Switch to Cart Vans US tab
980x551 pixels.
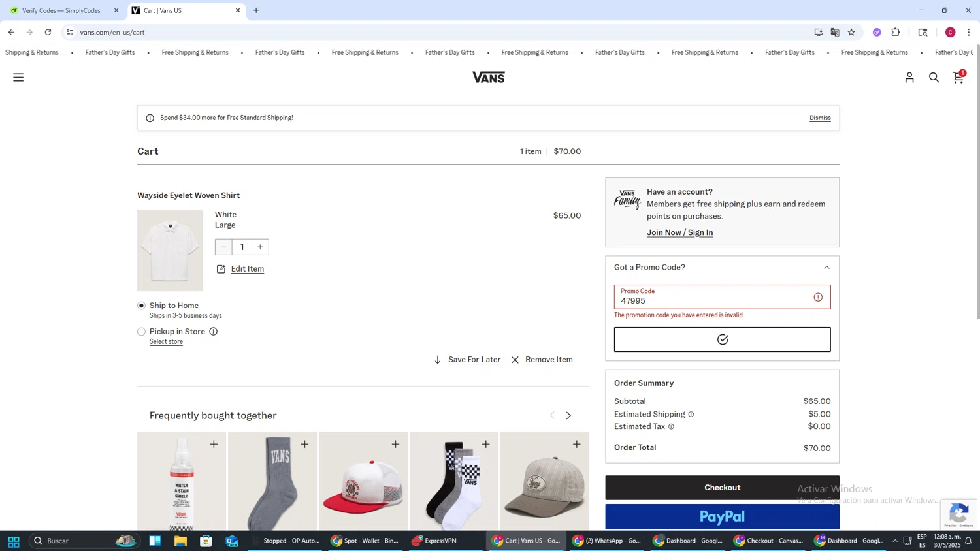point(186,10)
